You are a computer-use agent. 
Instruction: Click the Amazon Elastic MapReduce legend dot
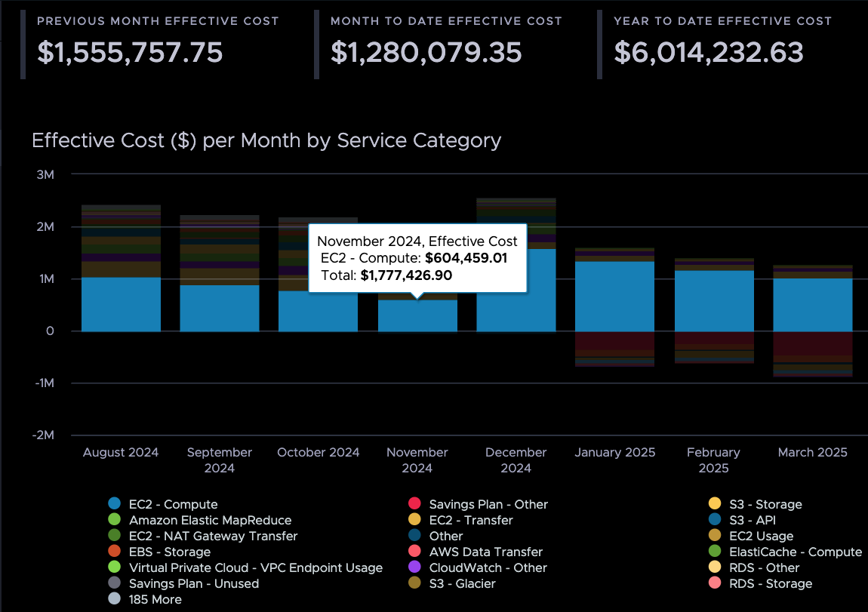(113, 519)
